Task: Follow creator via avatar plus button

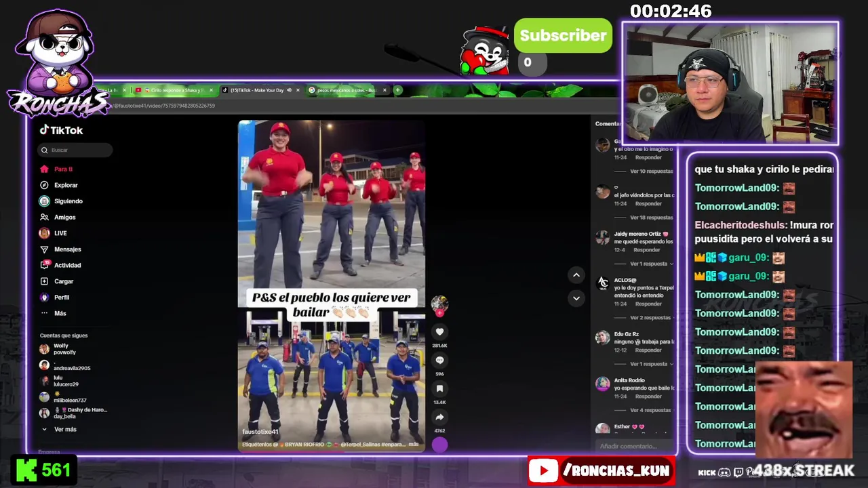Action: [x=439, y=313]
